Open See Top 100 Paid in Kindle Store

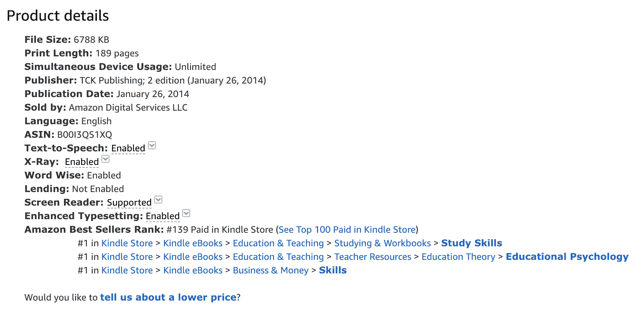point(347,230)
